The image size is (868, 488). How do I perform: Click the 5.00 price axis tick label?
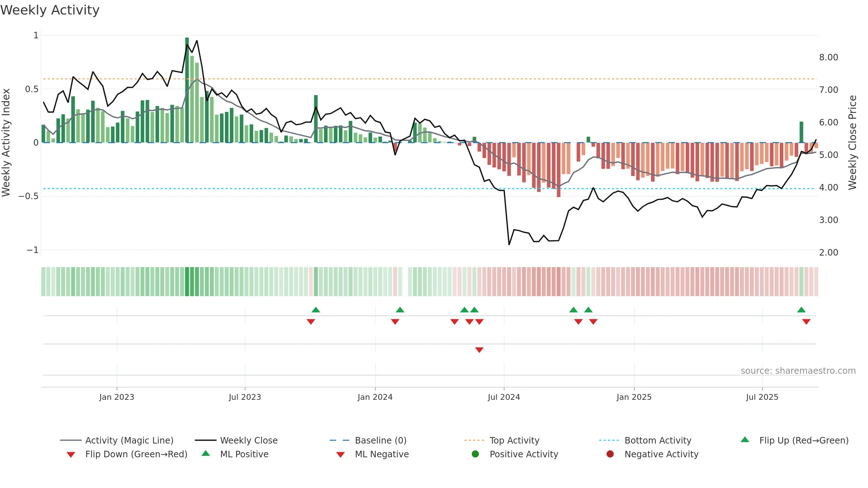pyautogui.click(x=829, y=155)
